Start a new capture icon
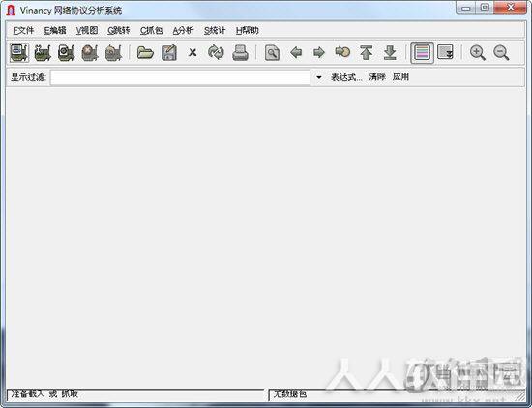The height and width of the screenshot is (408, 532). [66, 53]
